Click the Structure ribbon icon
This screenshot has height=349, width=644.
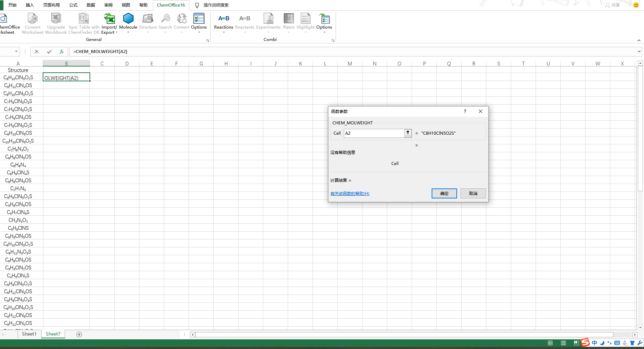point(148,23)
